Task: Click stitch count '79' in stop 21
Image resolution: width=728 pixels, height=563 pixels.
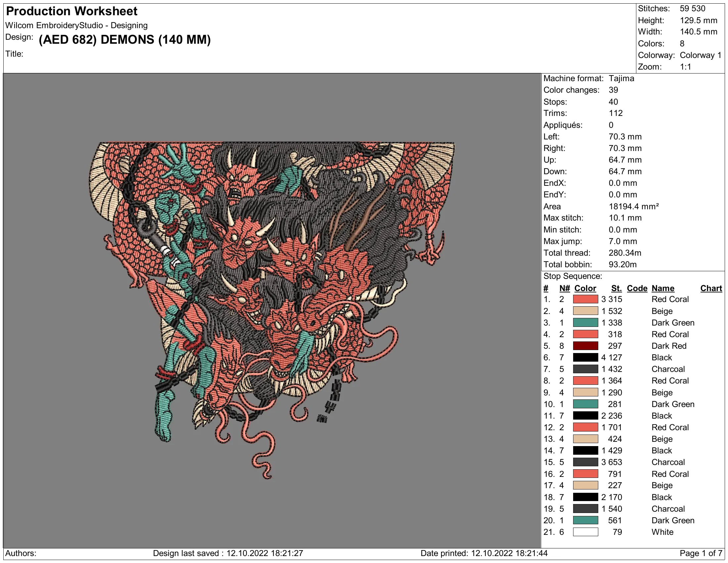Action: [617, 532]
